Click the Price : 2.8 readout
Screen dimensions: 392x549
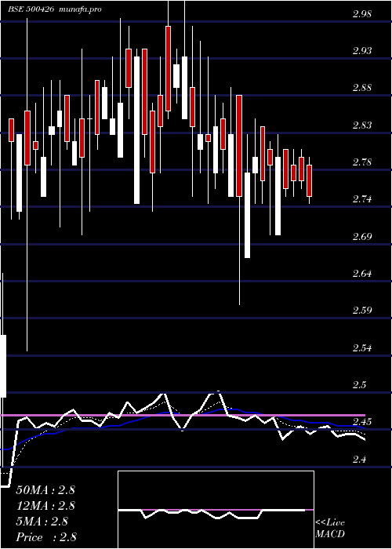click(46, 537)
